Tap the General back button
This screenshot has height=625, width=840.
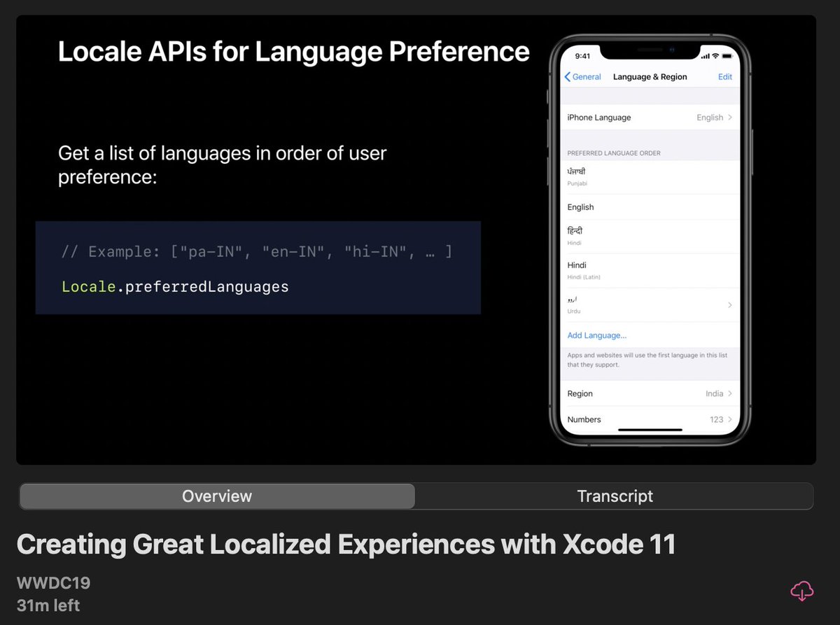coord(583,77)
